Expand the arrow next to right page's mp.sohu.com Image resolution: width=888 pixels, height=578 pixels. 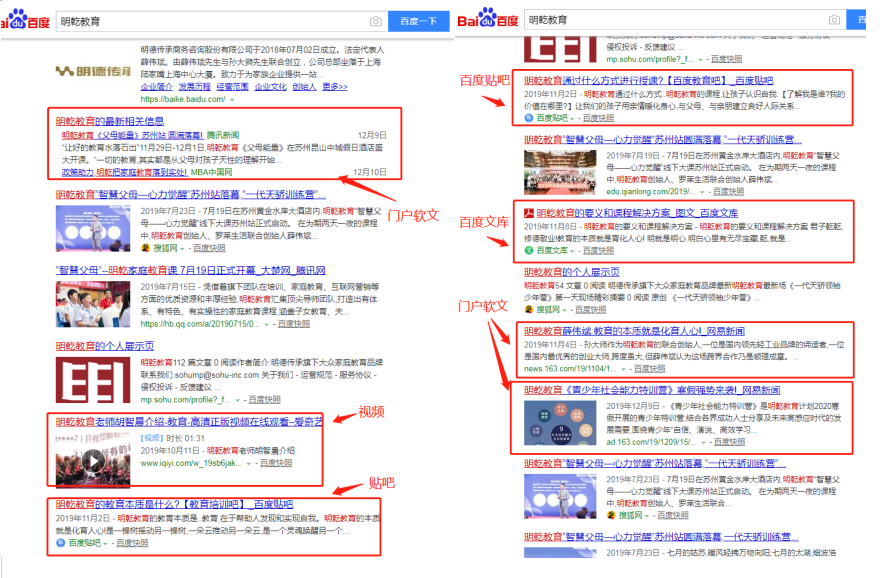click(x=700, y=59)
